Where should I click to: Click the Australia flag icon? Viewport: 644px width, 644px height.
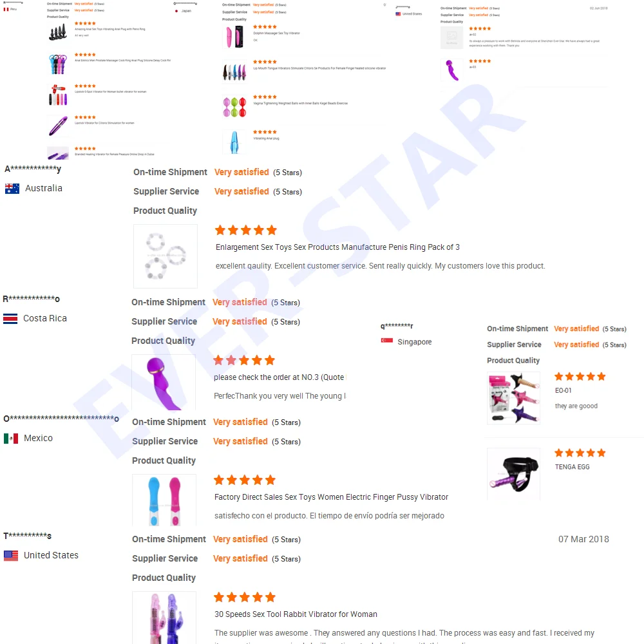click(12, 189)
